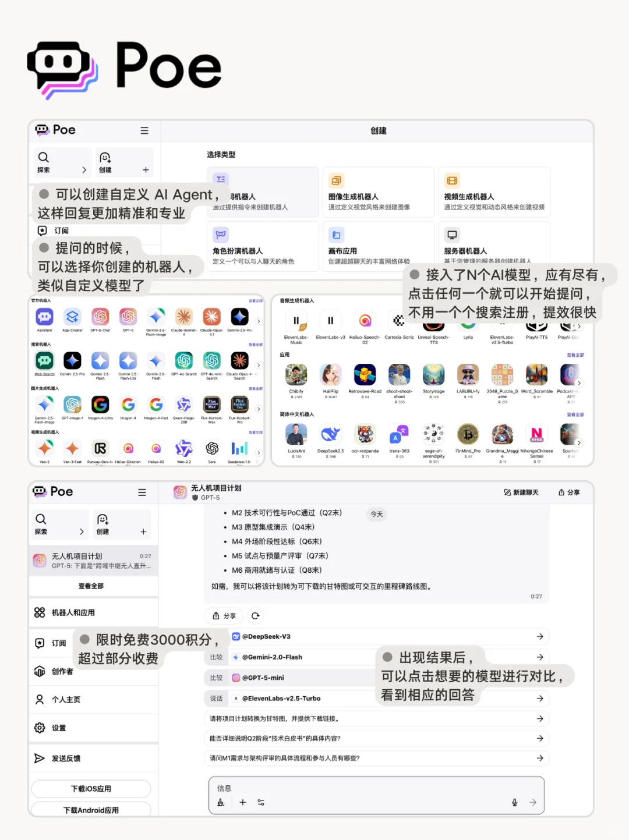Select the Sora video generation bot
This screenshot has width=629, height=840.
point(211,448)
